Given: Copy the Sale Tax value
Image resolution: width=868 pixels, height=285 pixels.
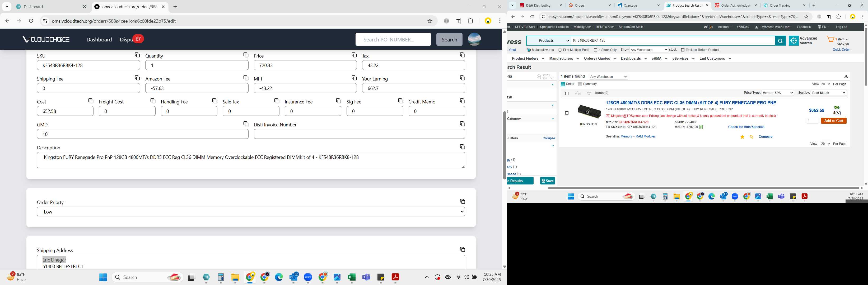Looking at the screenshot, I should pos(277,101).
